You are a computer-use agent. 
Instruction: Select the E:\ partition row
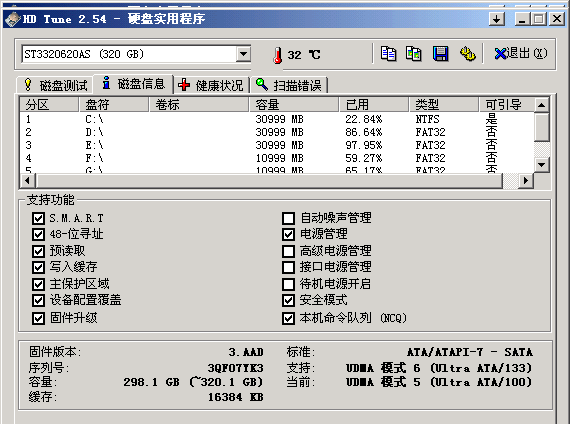click(x=277, y=145)
